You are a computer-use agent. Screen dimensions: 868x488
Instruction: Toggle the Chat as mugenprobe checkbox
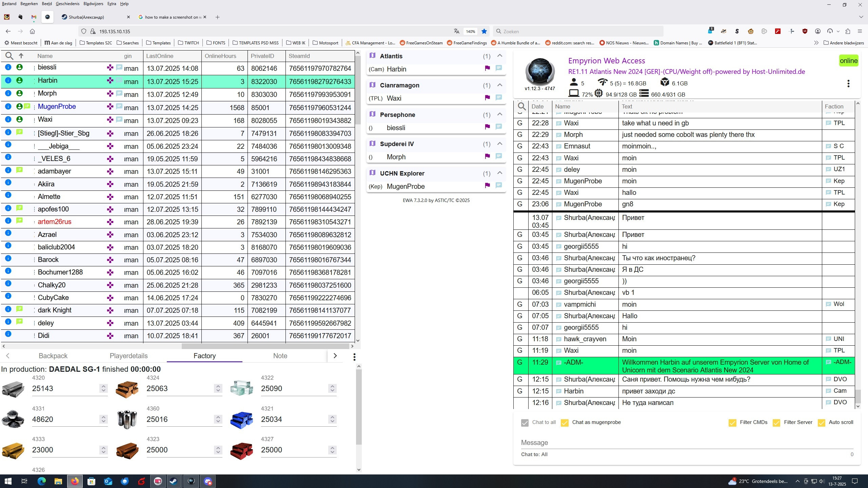tap(565, 423)
